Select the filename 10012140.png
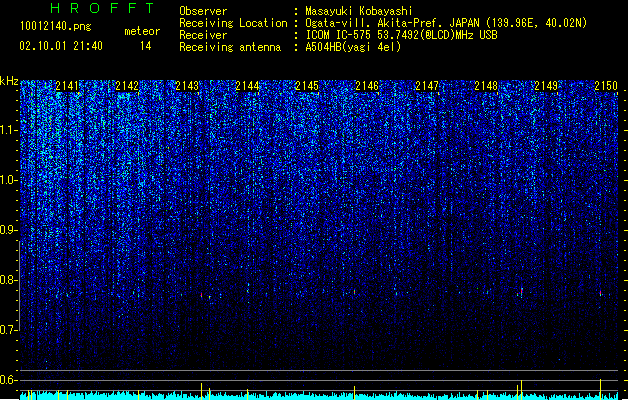 coord(56,27)
